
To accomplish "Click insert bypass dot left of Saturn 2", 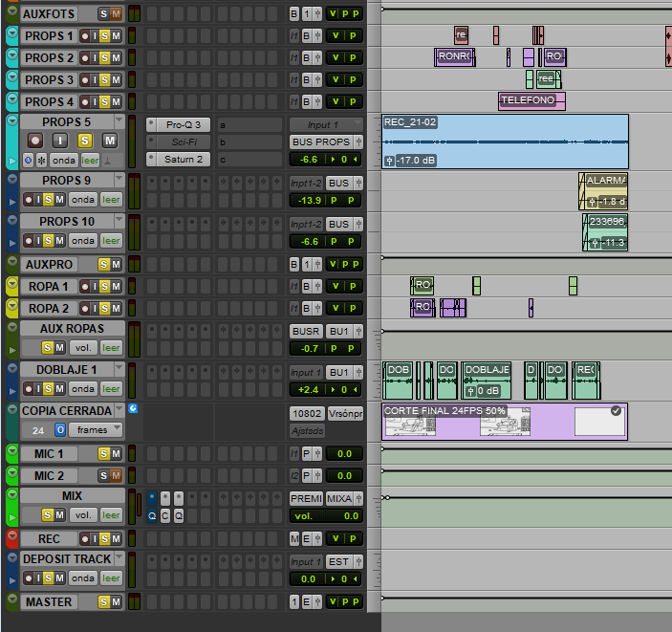I will [x=151, y=159].
